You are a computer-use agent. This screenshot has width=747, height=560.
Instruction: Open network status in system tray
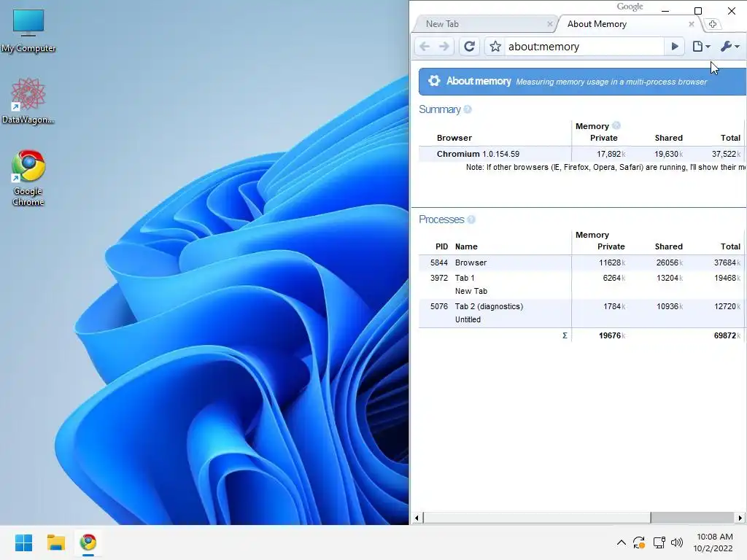pyautogui.click(x=659, y=542)
